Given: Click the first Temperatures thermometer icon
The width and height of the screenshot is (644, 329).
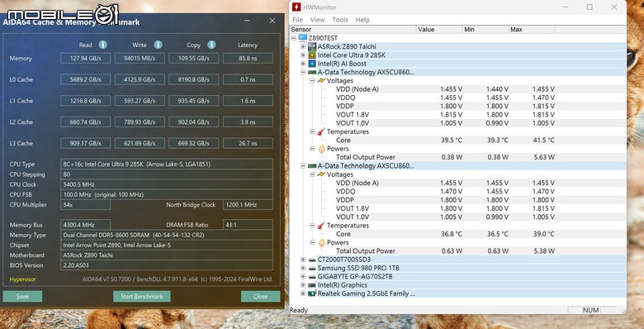Looking at the screenshot, I should tap(321, 131).
